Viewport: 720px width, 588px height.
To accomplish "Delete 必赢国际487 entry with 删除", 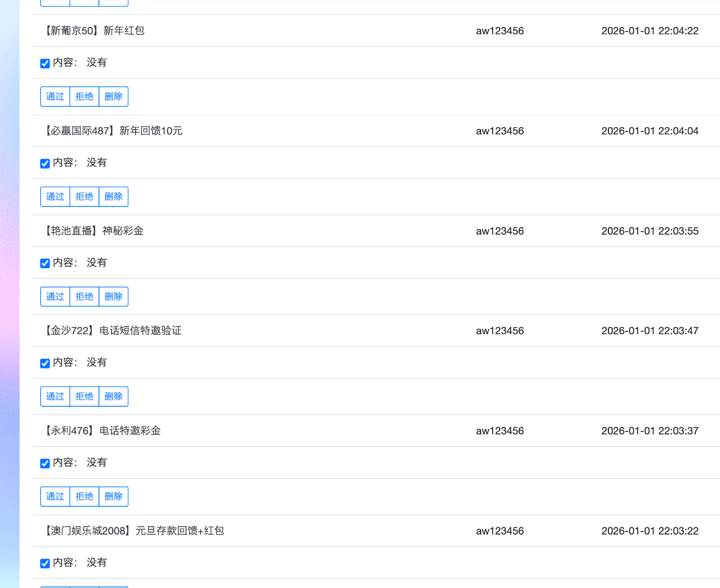I will (x=113, y=197).
